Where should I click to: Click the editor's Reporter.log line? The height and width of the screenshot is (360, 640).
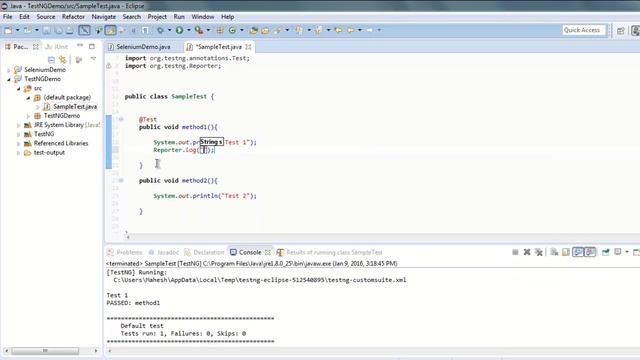point(184,150)
